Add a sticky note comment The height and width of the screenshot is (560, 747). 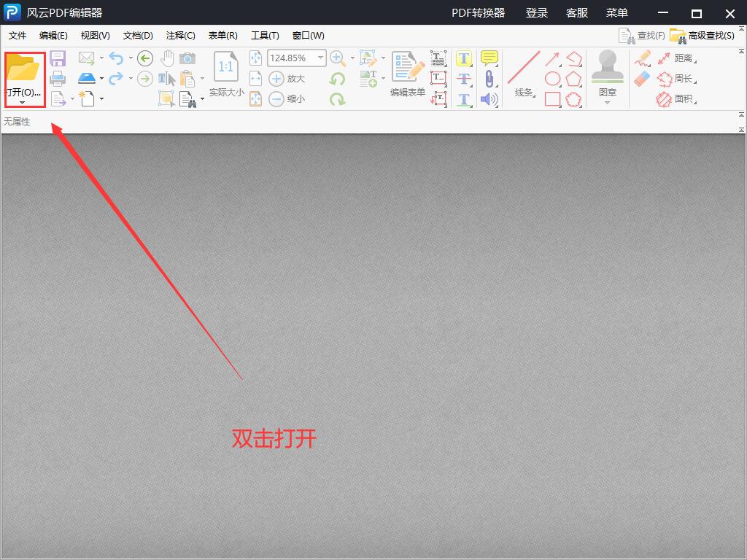(x=489, y=58)
